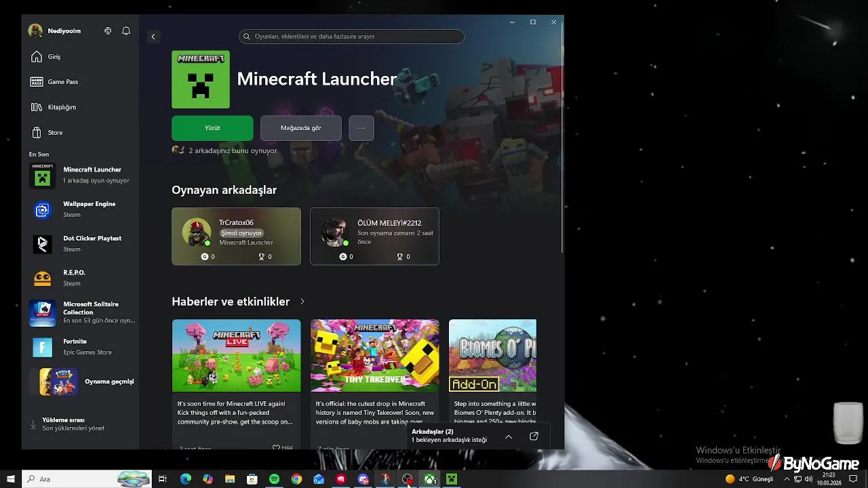This screenshot has height=488, width=868.
Task: Open the Windows Start menu
Action: click(11, 479)
